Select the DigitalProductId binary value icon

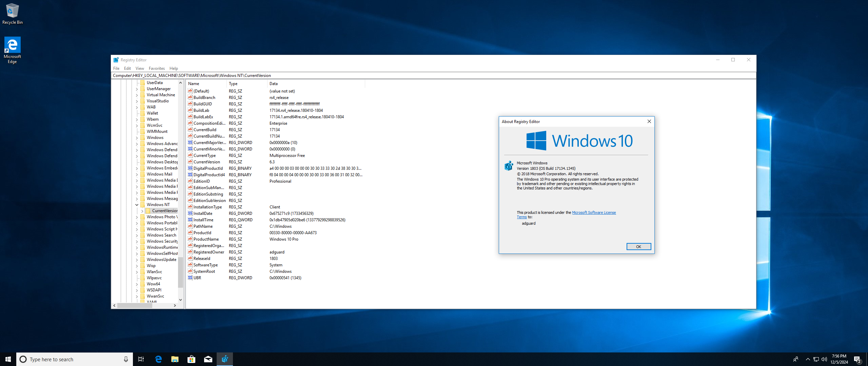(x=190, y=168)
